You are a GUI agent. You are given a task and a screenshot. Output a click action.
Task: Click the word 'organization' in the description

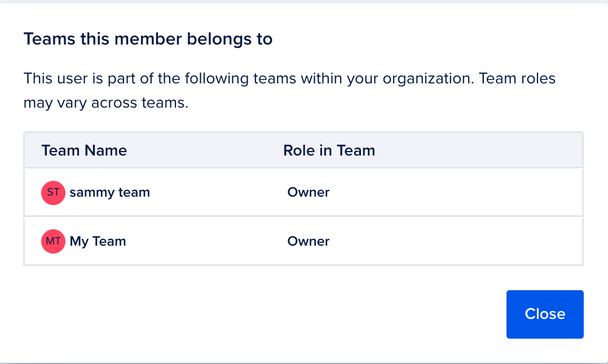point(427,78)
